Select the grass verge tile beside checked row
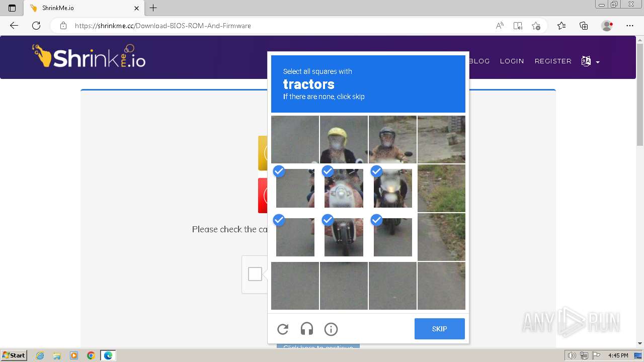Screen dimensions: 644x362 point(441,188)
